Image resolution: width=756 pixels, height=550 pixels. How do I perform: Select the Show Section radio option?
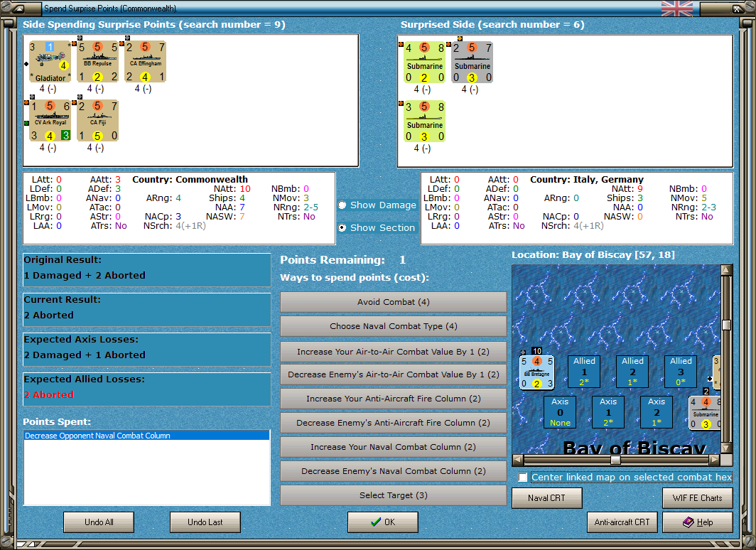pyautogui.click(x=342, y=227)
